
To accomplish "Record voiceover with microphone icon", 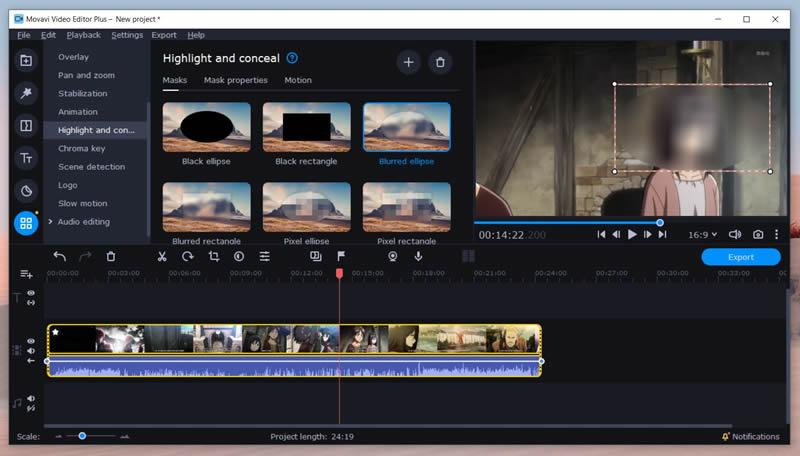I will coord(418,257).
